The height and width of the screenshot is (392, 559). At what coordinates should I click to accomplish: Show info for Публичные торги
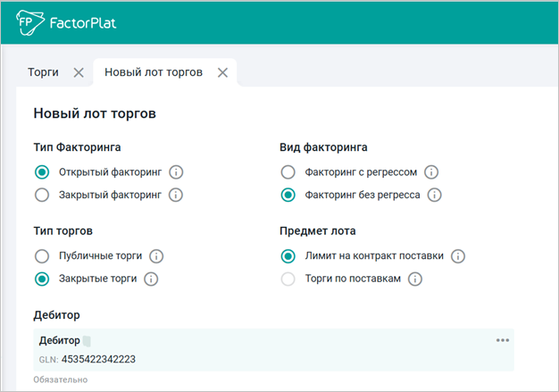pos(157,256)
